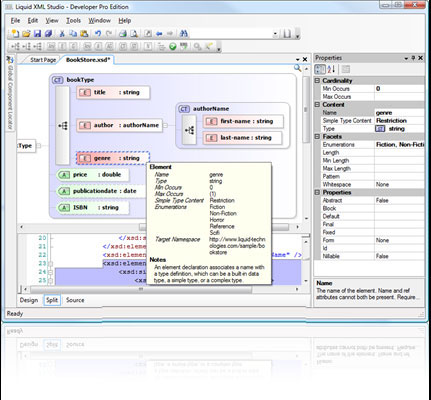Open the View menu
This screenshot has height=400, width=431.
point(52,21)
